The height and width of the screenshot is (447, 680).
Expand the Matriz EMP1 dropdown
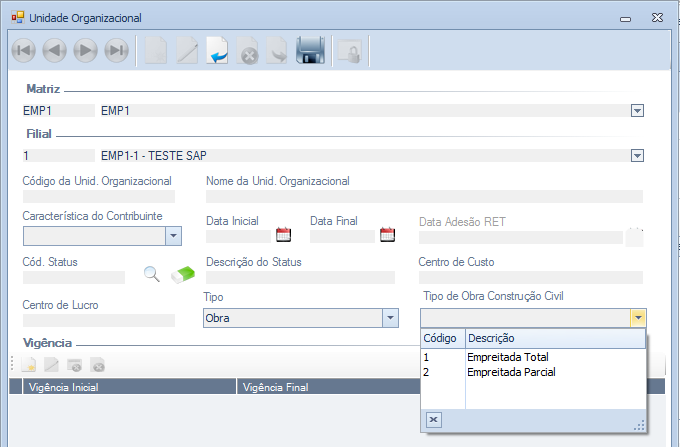tap(637, 111)
